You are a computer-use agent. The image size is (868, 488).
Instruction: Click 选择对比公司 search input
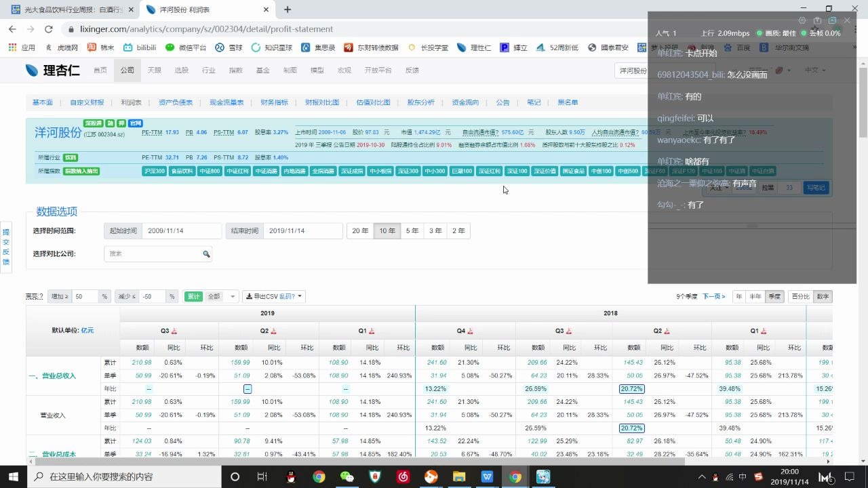click(x=158, y=254)
